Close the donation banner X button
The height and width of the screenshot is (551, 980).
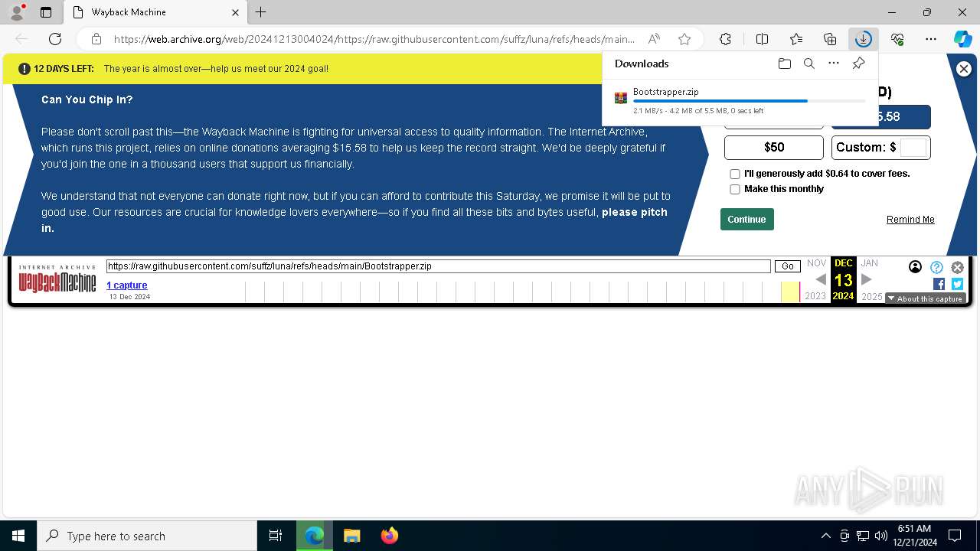964,69
